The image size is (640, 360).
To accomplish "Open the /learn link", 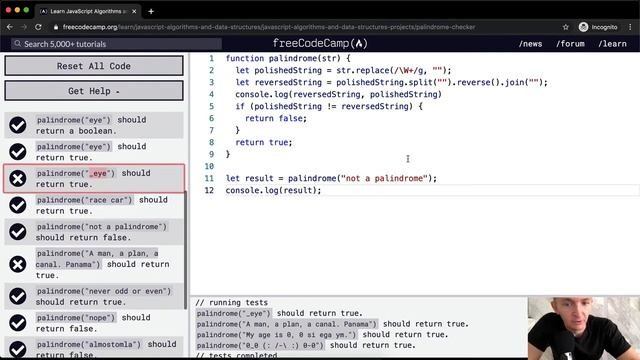I will point(612,44).
